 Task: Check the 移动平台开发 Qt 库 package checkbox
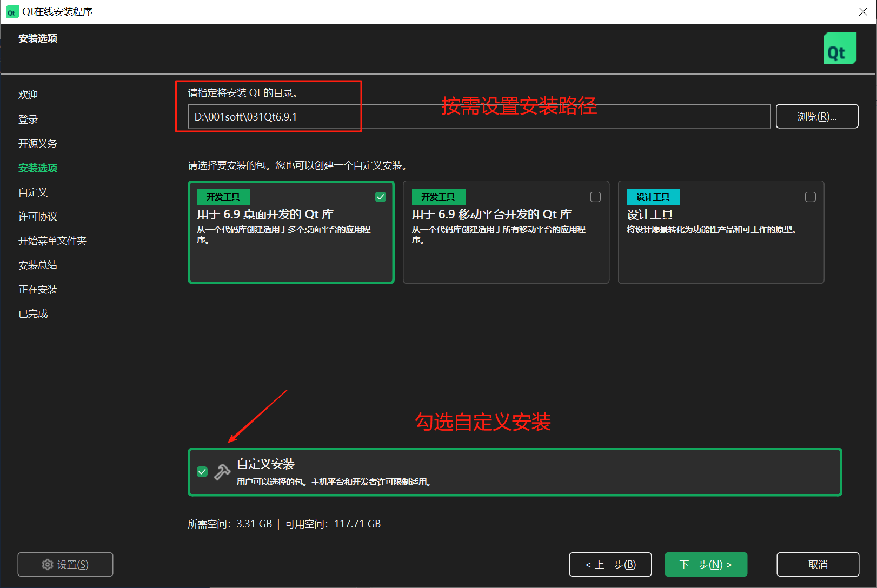tap(595, 197)
